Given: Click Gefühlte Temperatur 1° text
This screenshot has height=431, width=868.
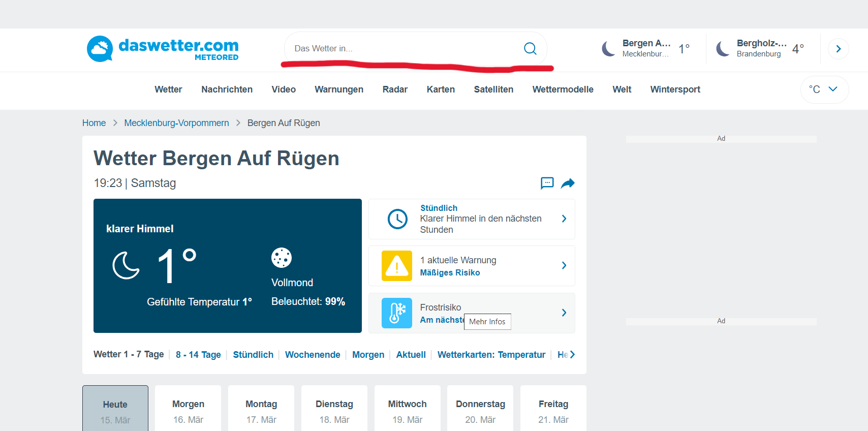Looking at the screenshot, I should 199,302.
